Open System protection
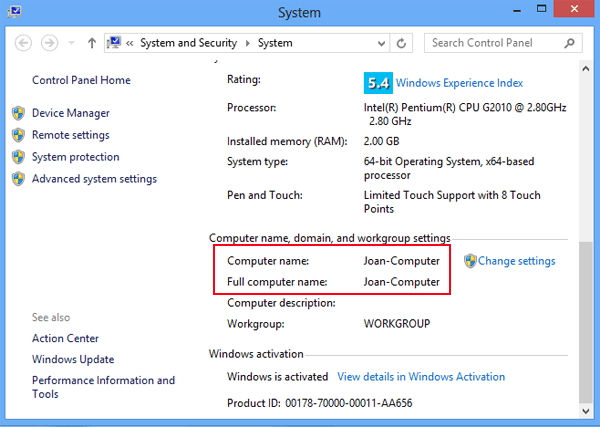 pos(76,157)
